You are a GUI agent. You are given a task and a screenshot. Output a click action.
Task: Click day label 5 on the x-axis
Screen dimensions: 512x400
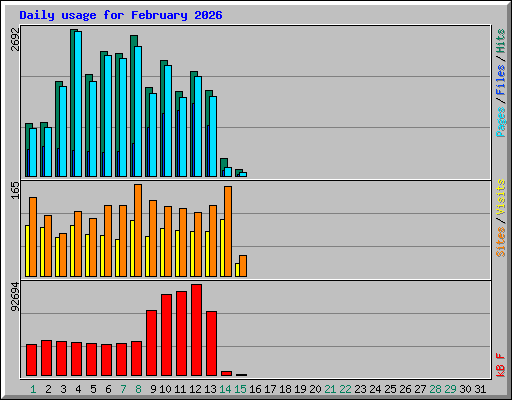pos(93,389)
